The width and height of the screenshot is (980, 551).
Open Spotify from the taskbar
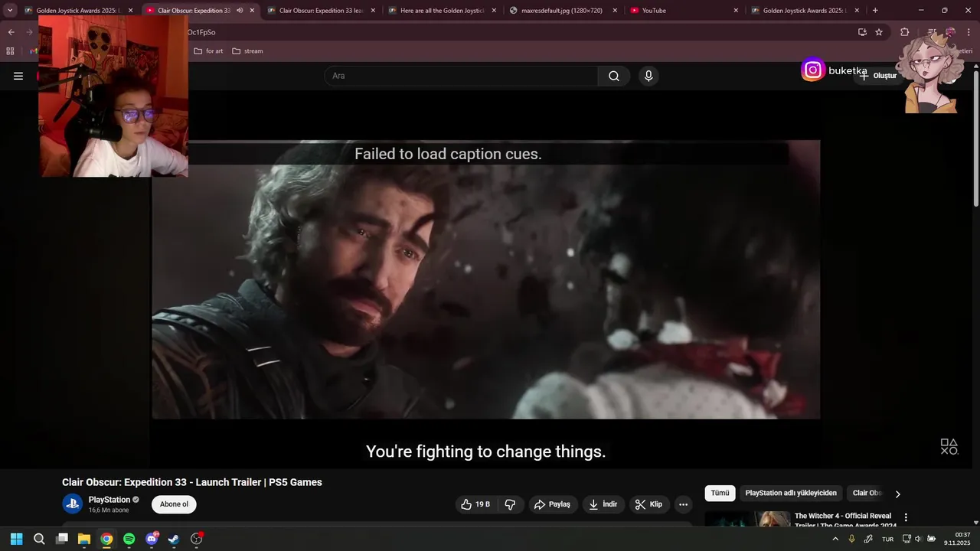point(129,539)
